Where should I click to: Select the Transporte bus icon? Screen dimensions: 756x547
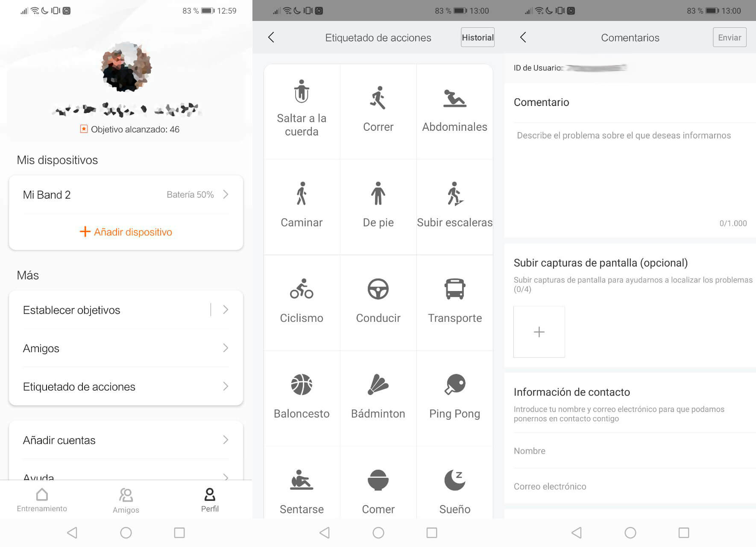click(x=455, y=289)
